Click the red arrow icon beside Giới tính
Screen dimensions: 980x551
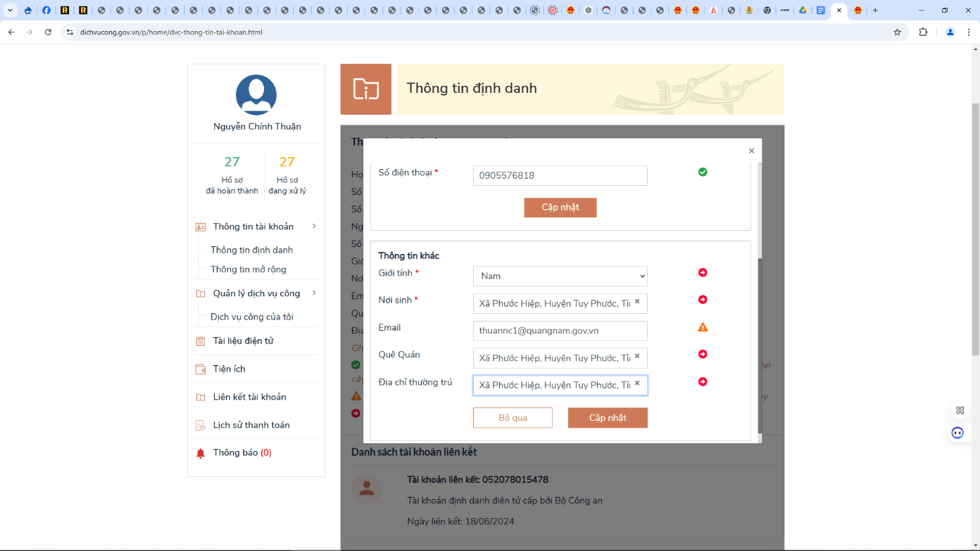703,273
